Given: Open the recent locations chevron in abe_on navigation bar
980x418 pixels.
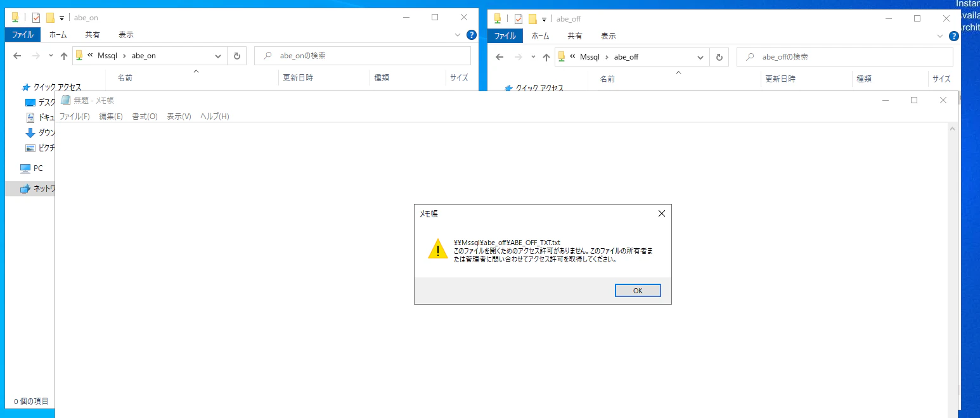Looking at the screenshot, I should pos(50,56).
